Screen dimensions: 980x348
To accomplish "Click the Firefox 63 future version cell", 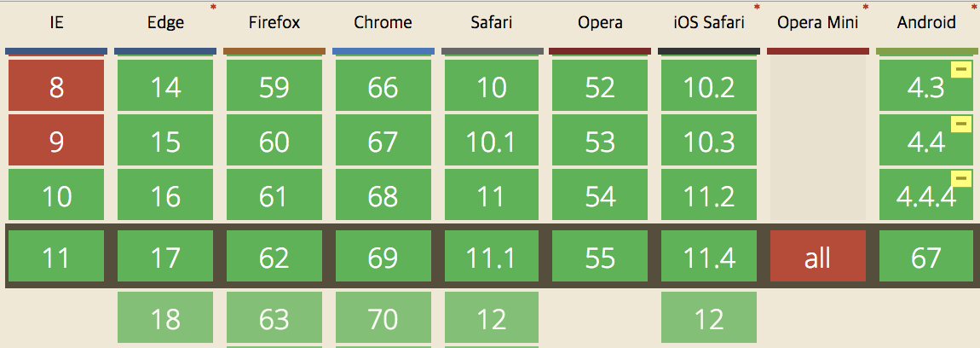I will tap(274, 317).
